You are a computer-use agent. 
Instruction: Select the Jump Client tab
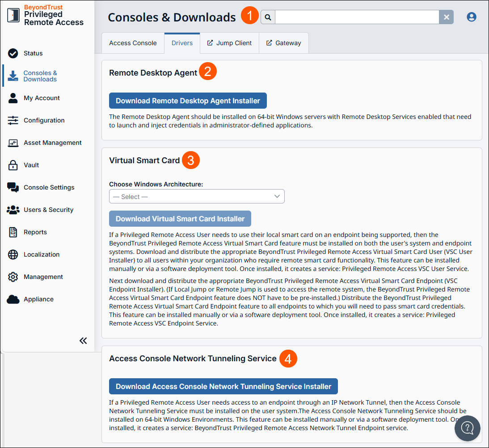(x=229, y=42)
